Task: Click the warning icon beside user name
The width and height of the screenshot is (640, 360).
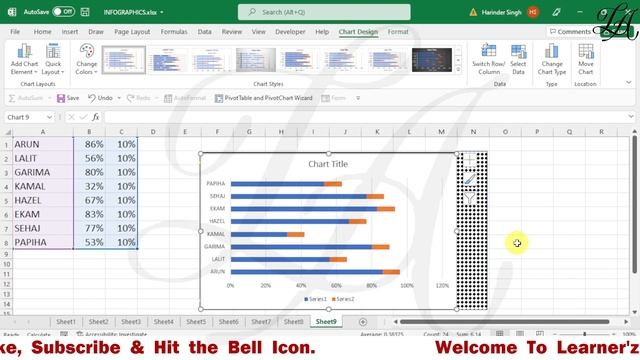Action: pos(473,12)
